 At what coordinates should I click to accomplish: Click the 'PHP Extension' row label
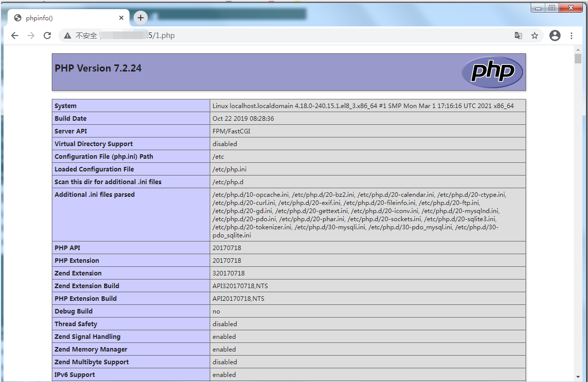(x=77, y=261)
